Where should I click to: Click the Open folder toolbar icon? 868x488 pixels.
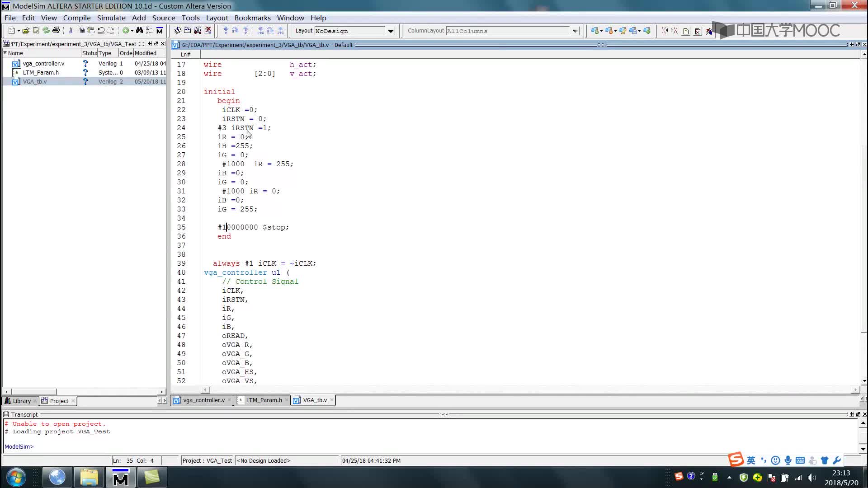pyautogui.click(x=26, y=30)
